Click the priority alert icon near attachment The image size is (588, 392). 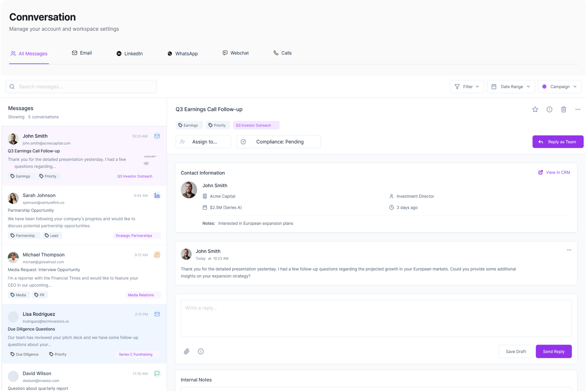(x=201, y=351)
